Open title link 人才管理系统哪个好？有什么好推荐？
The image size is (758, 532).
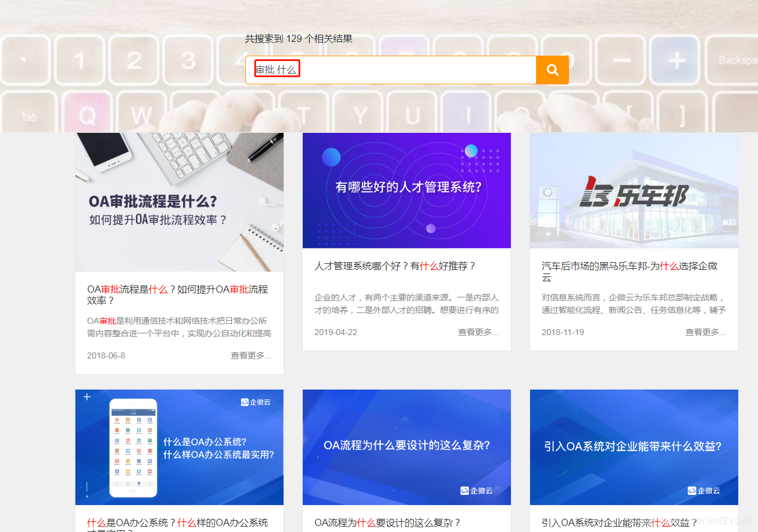[x=395, y=266]
